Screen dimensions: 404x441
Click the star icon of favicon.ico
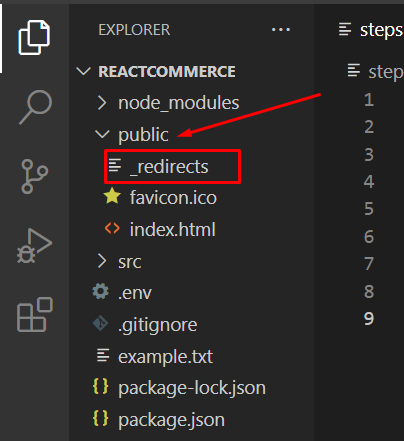[112, 196]
